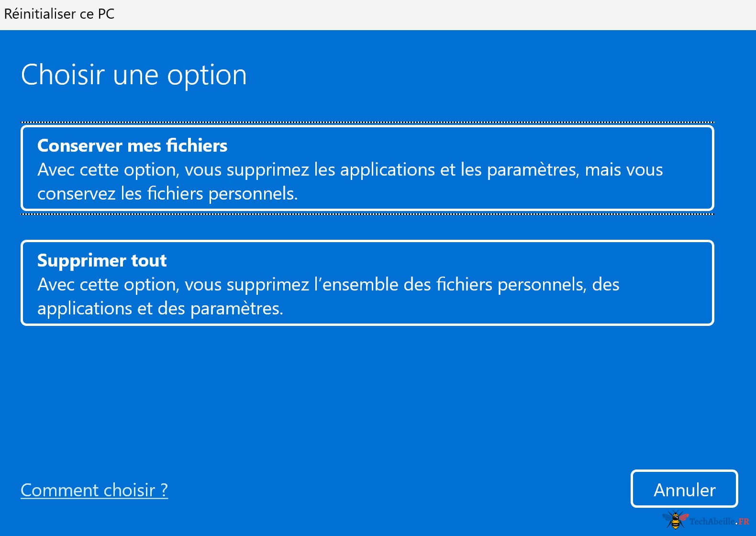756x536 pixels.
Task: Choose the option that keeps personal files
Action: (x=367, y=168)
